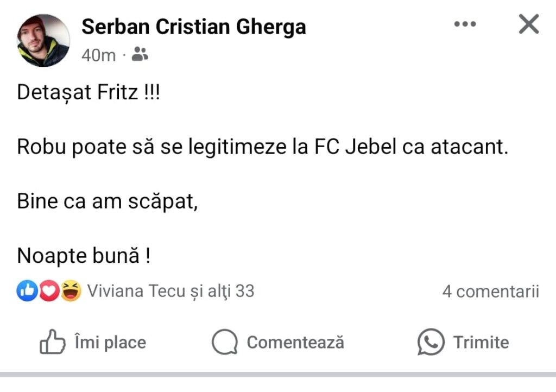Click the 40m post timestamp
This screenshot has height=392, width=556.
[x=98, y=55]
